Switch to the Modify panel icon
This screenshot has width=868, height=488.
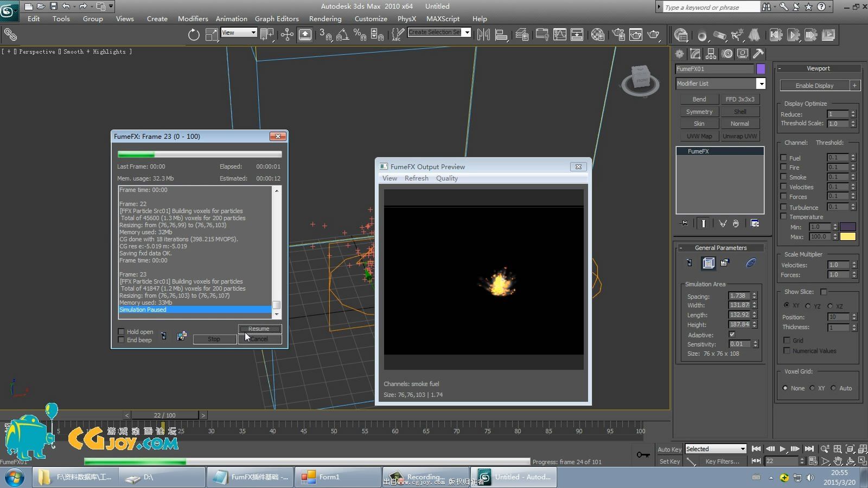tap(695, 54)
